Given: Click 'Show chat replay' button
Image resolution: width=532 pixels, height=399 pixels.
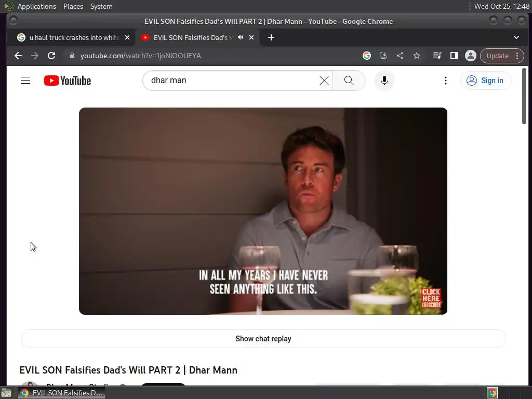Looking at the screenshot, I should point(263,339).
